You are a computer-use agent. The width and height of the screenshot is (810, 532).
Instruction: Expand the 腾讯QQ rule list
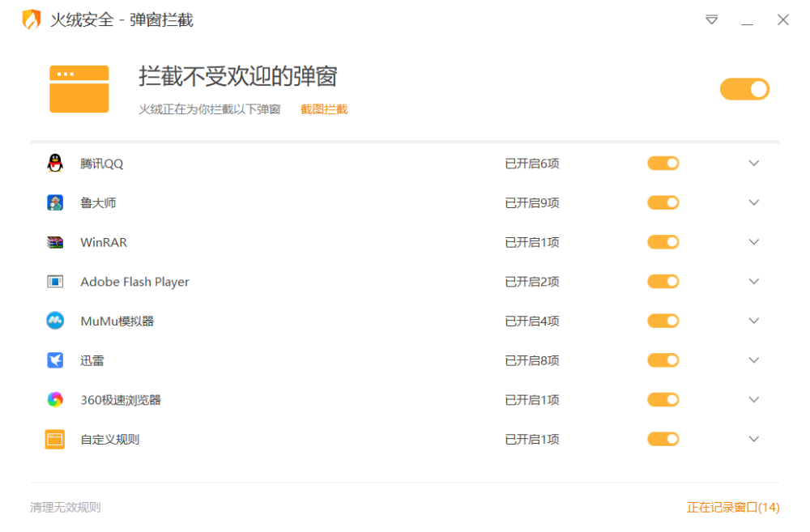(x=753, y=164)
